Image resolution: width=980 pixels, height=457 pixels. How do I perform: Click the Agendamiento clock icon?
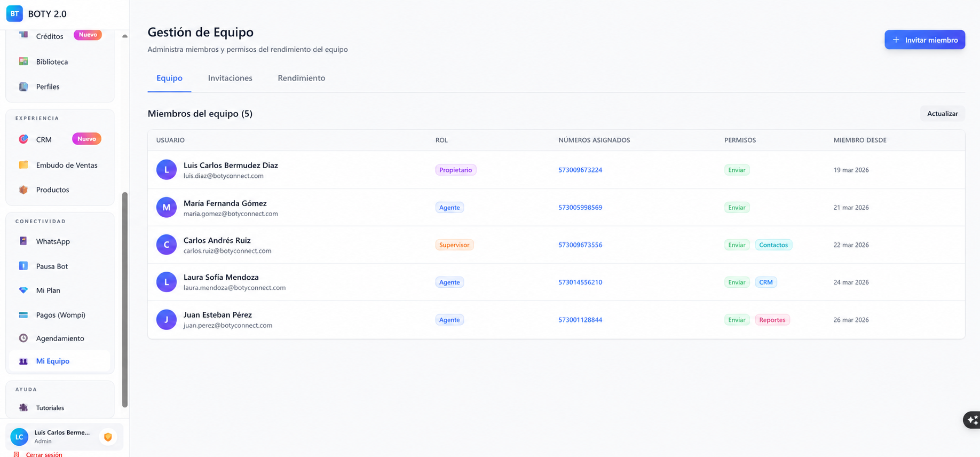23,338
